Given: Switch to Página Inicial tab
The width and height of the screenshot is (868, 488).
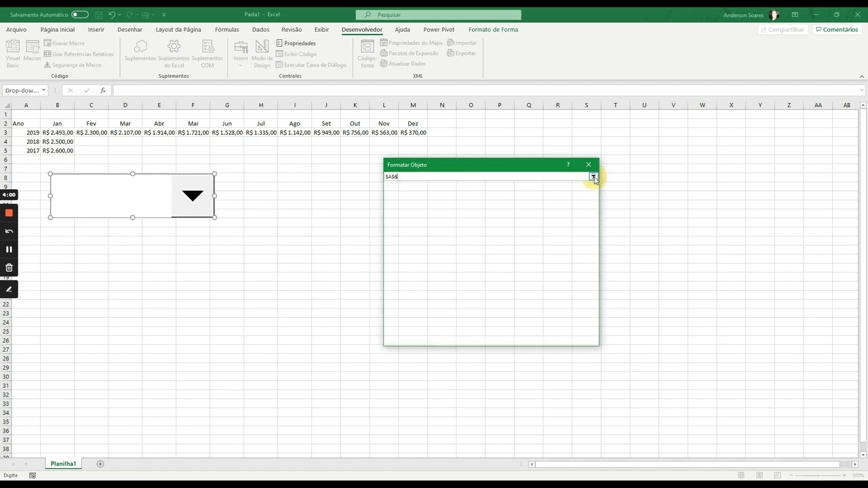Looking at the screenshot, I should pyautogui.click(x=58, y=29).
